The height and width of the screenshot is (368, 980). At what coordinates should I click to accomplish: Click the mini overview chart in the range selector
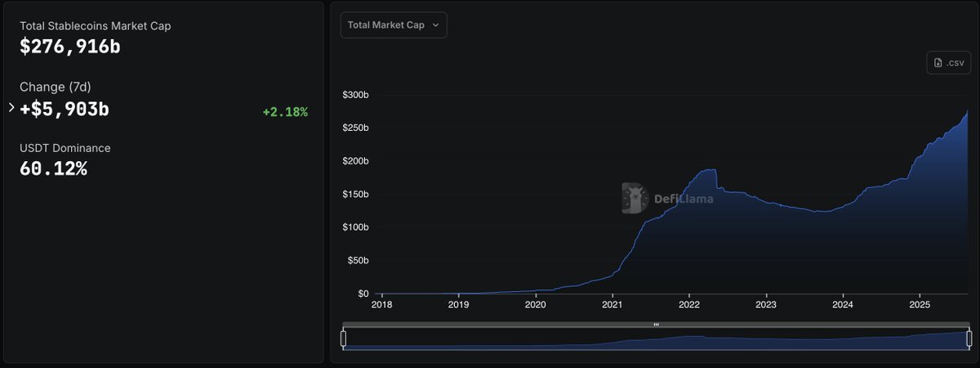coord(657,339)
